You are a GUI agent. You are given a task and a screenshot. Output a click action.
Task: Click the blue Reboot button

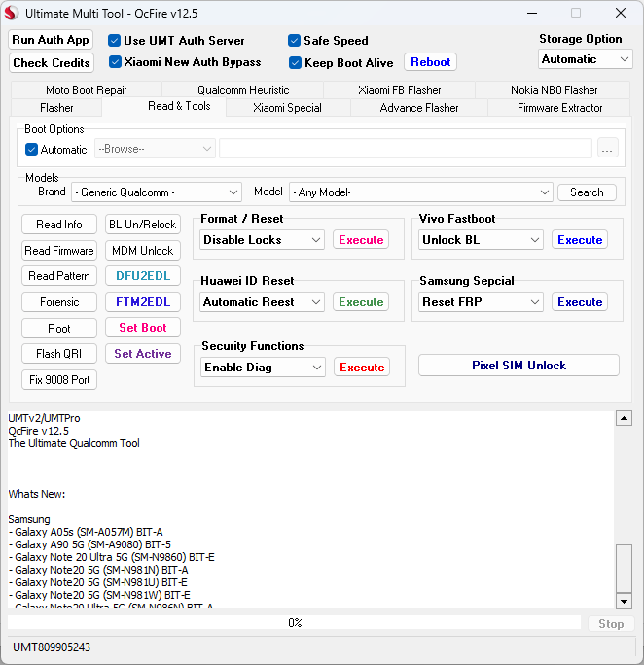coord(430,62)
